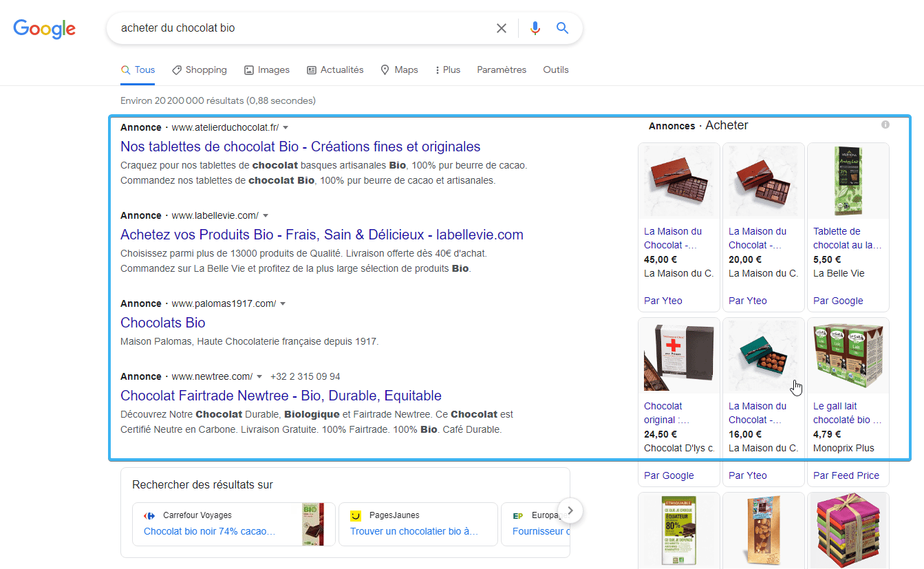This screenshot has height=569, width=924.
Task: Open 'Chocolat original :' product title
Action: pos(667,413)
